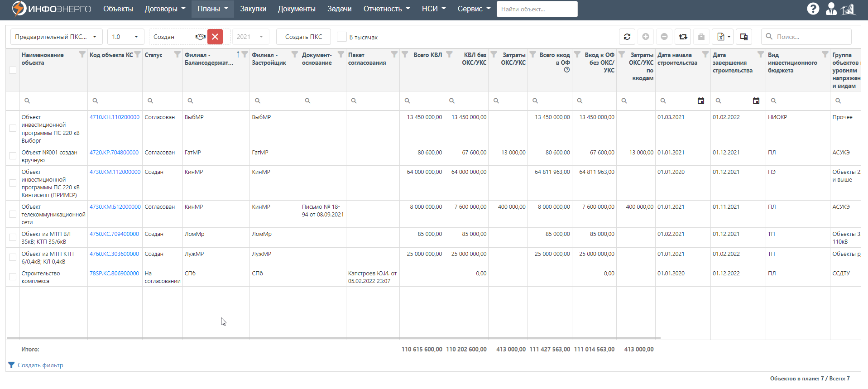Expand the Сервис menu

tap(474, 9)
